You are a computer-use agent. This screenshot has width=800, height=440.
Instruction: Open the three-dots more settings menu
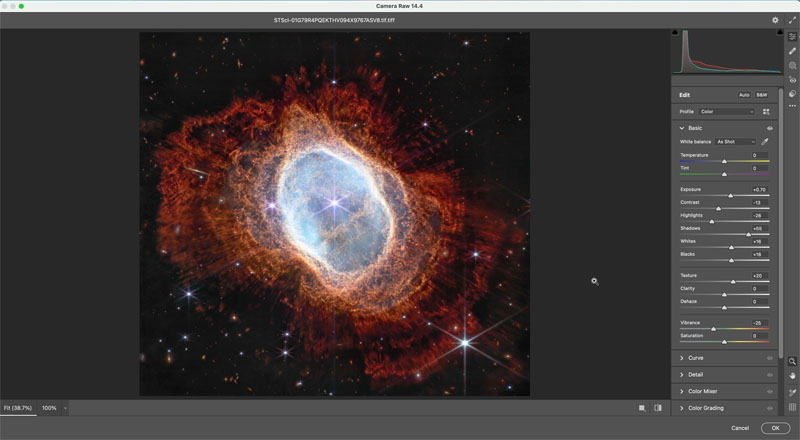[792, 106]
